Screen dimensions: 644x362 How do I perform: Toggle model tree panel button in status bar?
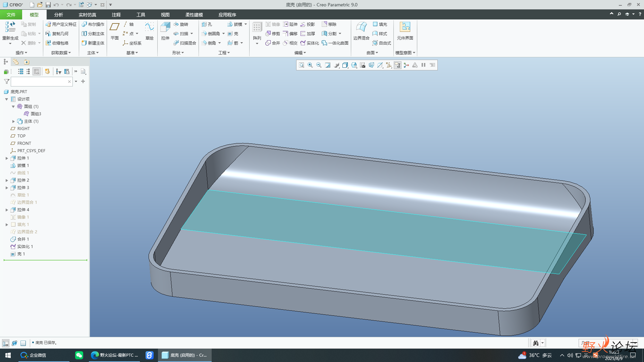click(x=6, y=343)
